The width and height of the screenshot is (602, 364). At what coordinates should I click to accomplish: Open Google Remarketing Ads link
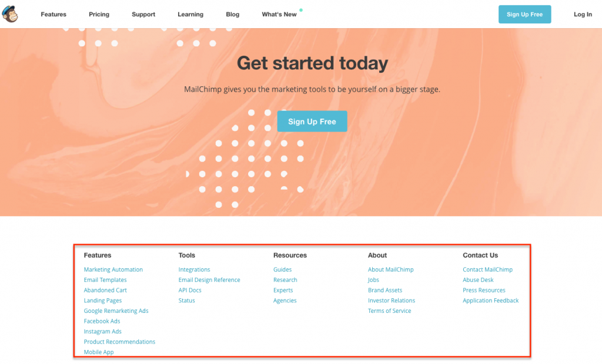pyautogui.click(x=116, y=311)
